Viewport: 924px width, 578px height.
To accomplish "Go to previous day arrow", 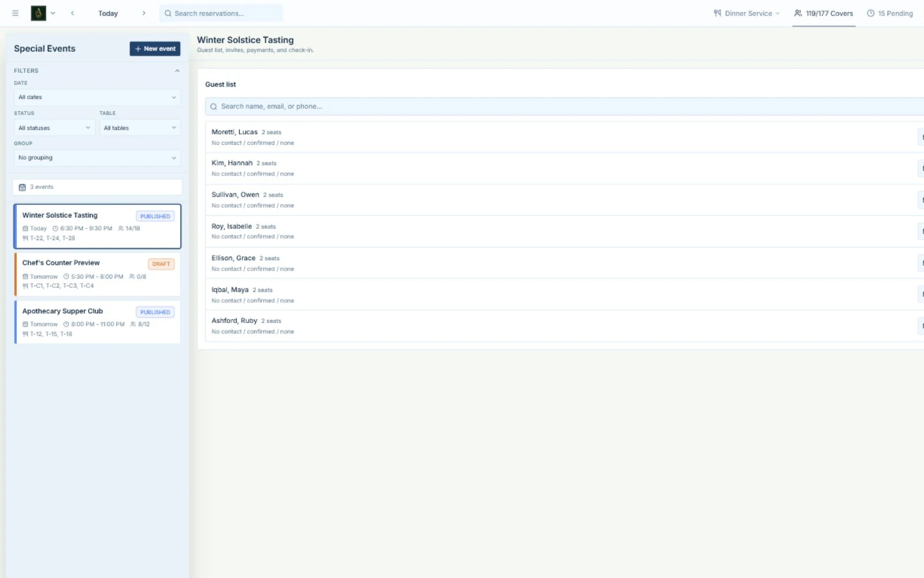I will coord(72,13).
